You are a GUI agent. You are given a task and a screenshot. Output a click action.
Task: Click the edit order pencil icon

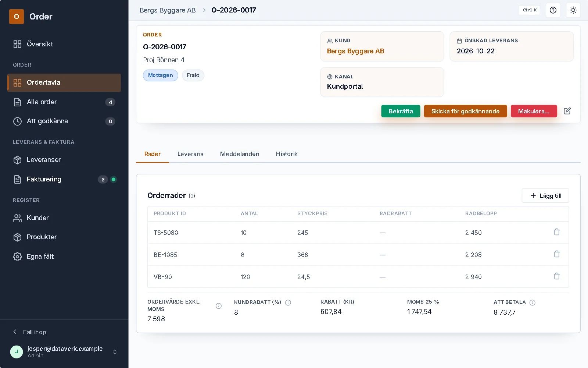(x=567, y=111)
